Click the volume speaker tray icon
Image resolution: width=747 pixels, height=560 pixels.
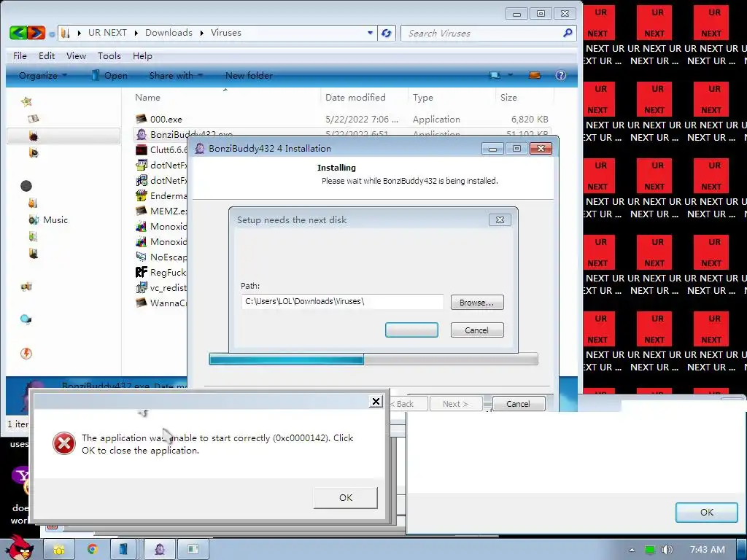pyautogui.click(x=667, y=550)
